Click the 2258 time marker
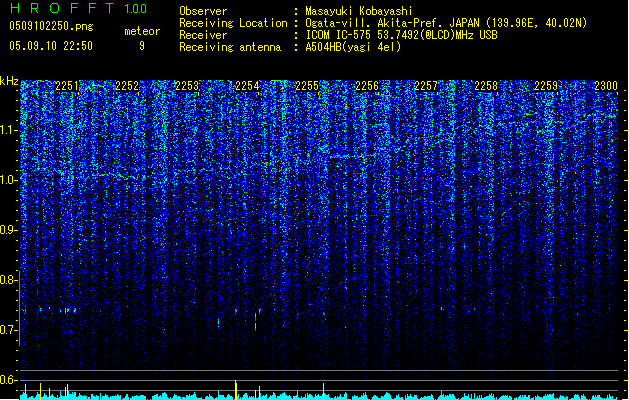 pos(486,86)
